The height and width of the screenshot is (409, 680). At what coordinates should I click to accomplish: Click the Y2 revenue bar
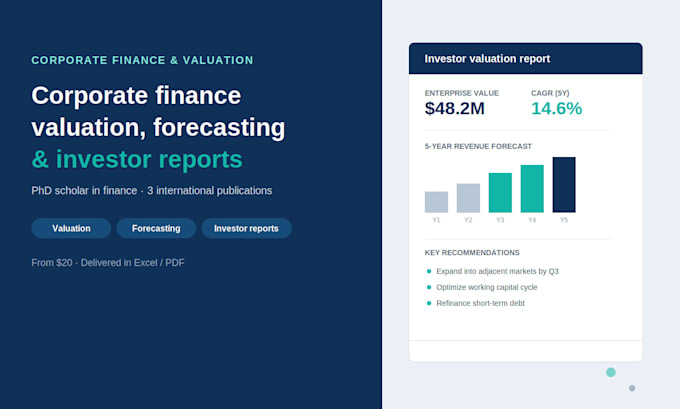coord(468,198)
